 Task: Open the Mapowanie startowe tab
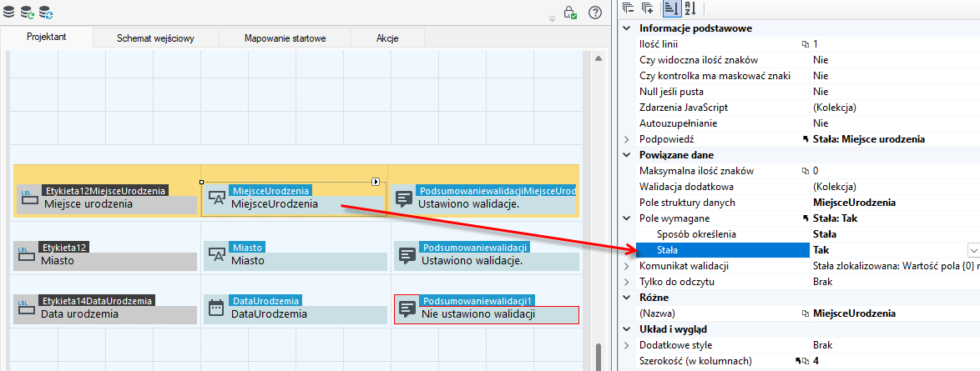(285, 38)
